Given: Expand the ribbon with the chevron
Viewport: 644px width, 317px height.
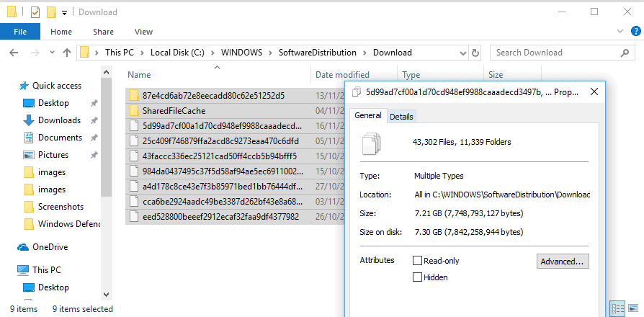Looking at the screenshot, I should [x=620, y=31].
